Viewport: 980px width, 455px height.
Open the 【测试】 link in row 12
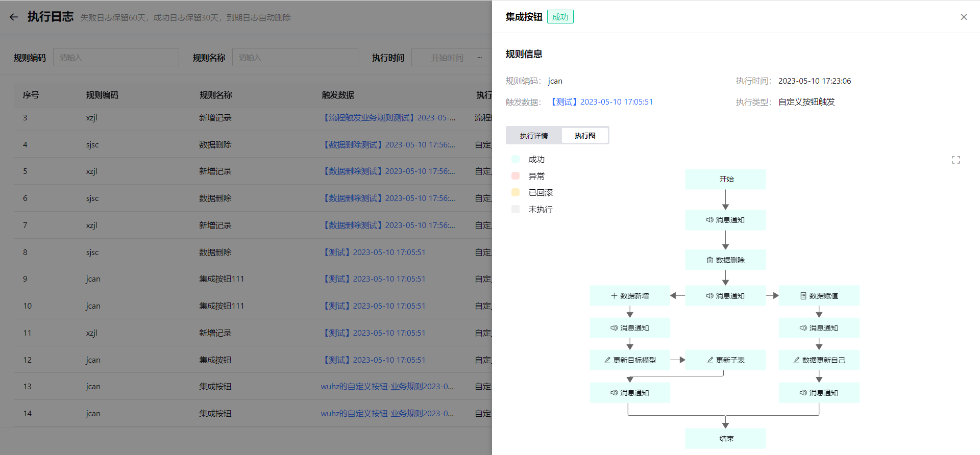pyautogui.click(x=373, y=360)
